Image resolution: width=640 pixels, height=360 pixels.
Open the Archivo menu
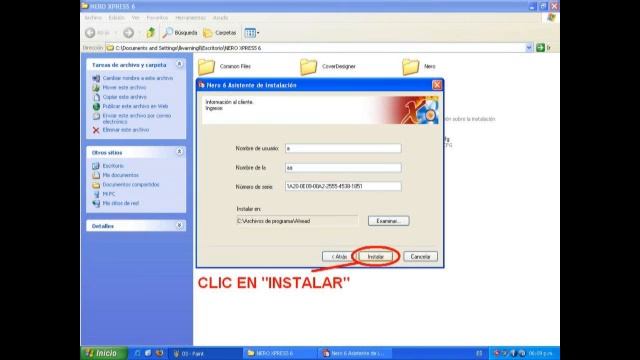pyautogui.click(x=93, y=18)
